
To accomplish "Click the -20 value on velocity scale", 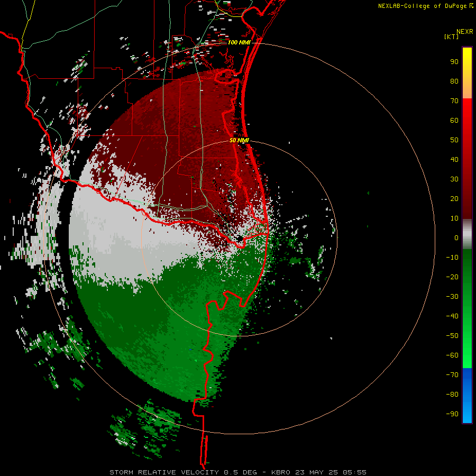I will click(452, 277).
